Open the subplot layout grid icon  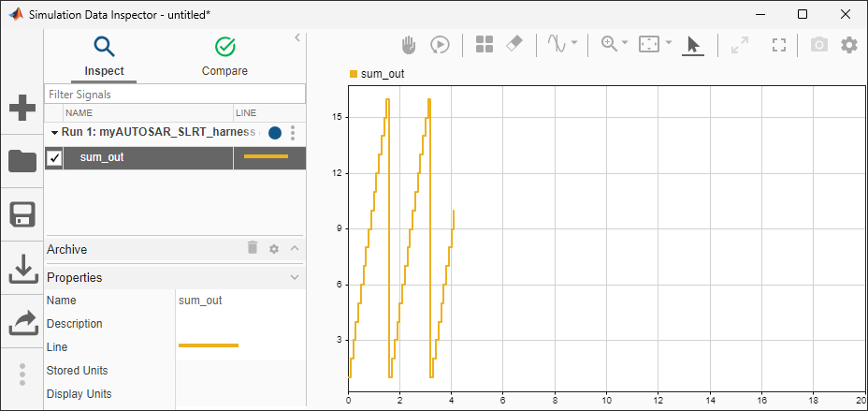(x=484, y=44)
